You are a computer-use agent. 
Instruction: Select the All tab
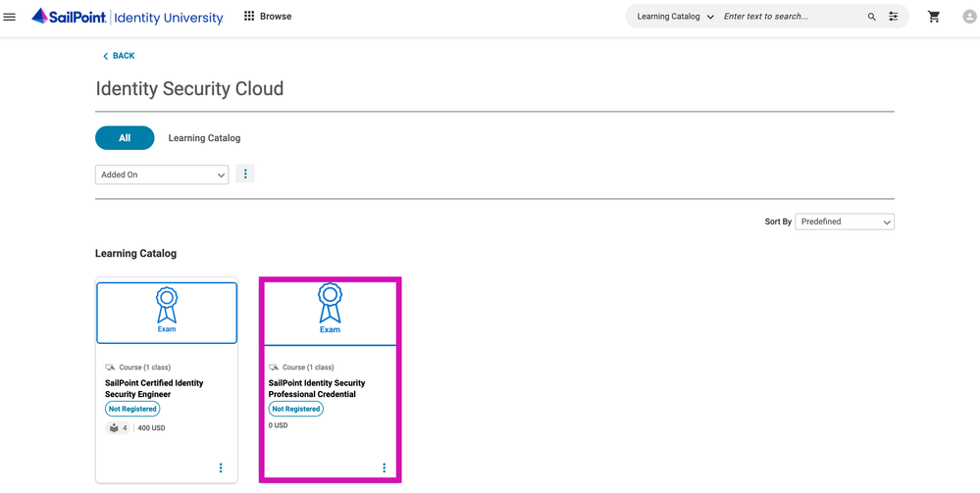coord(125,138)
